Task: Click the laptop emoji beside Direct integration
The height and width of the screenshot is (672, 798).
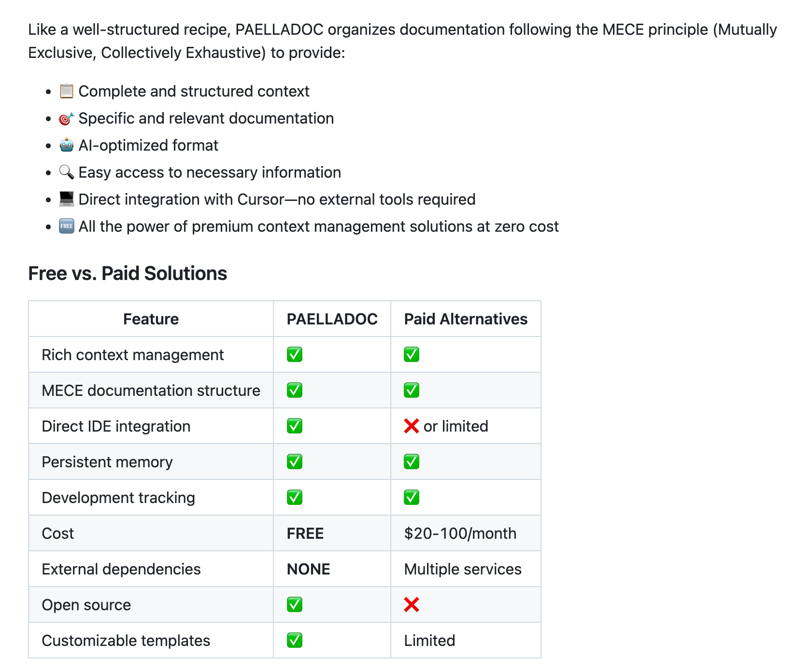Action: 67,199
